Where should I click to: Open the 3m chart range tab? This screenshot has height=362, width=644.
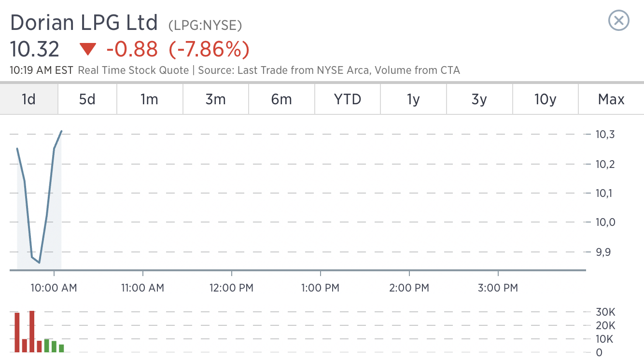click(216, 99)
